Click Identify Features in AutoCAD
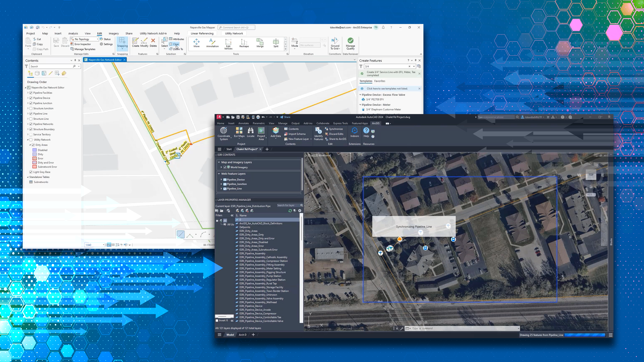 coord(318,134)
